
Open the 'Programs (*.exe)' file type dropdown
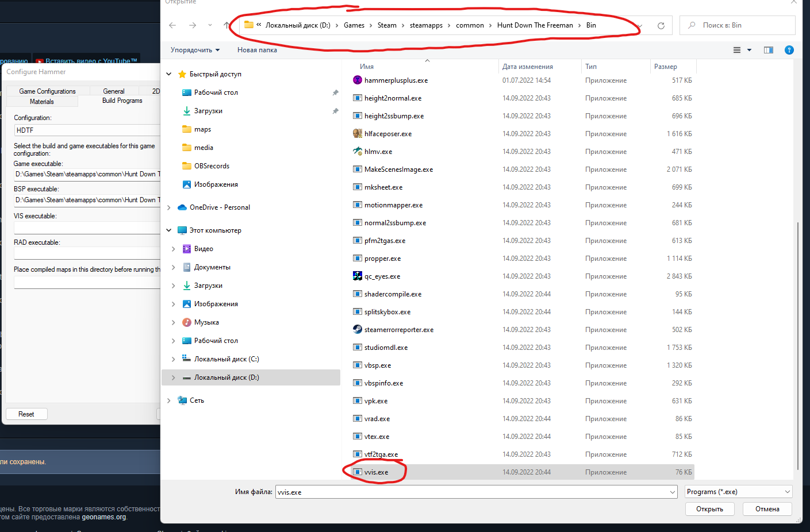739,492
